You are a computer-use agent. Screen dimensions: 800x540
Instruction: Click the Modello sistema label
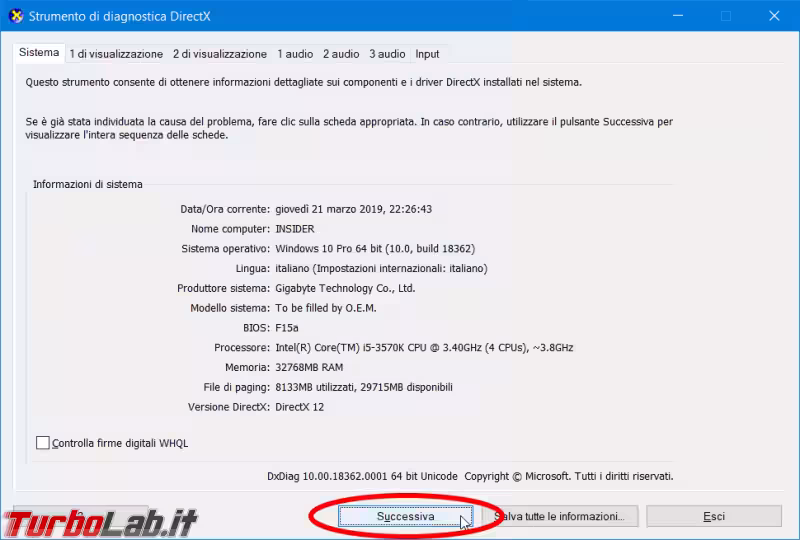(x=230, y=308)
